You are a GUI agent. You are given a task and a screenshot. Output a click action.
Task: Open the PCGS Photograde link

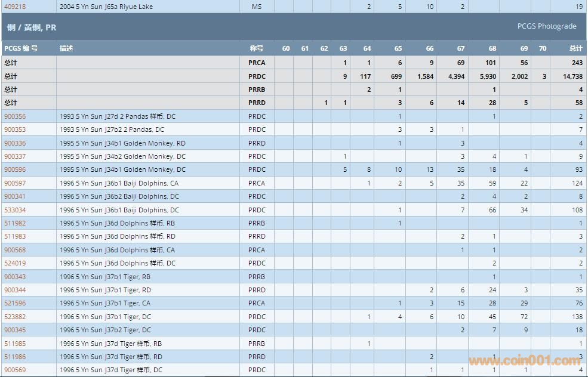click(x=547, y=26)
